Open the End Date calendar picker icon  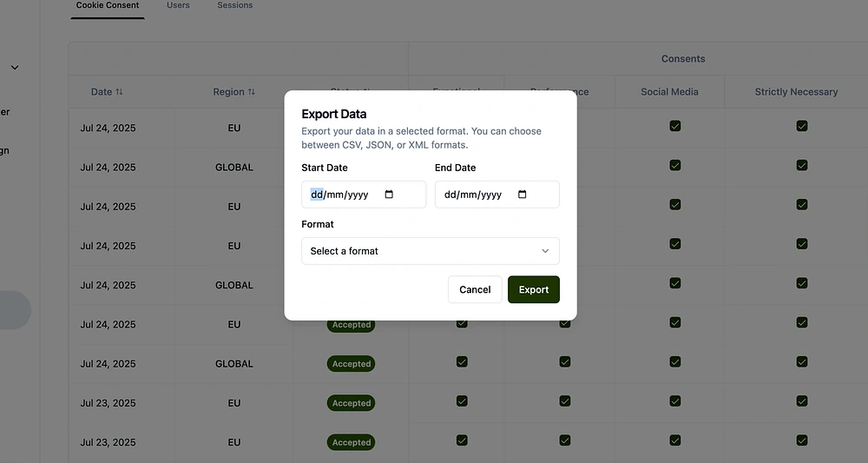(522, 195)
